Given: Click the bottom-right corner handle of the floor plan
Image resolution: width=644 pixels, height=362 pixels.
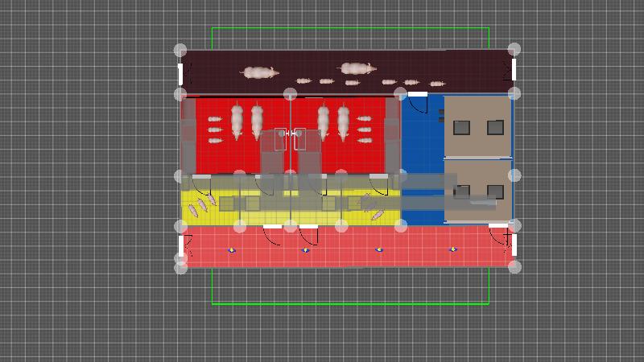Looking at the screenshot, I should [514, 266].
